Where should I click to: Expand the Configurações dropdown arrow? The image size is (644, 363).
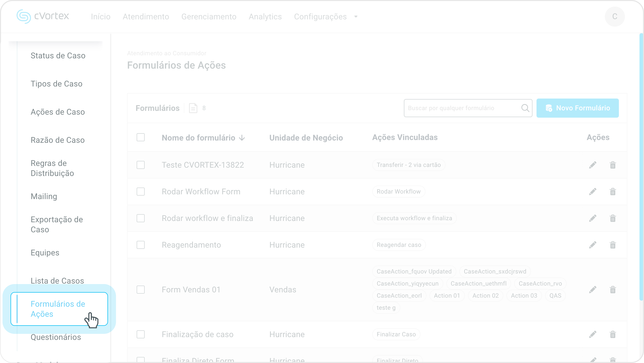point(356,17)
